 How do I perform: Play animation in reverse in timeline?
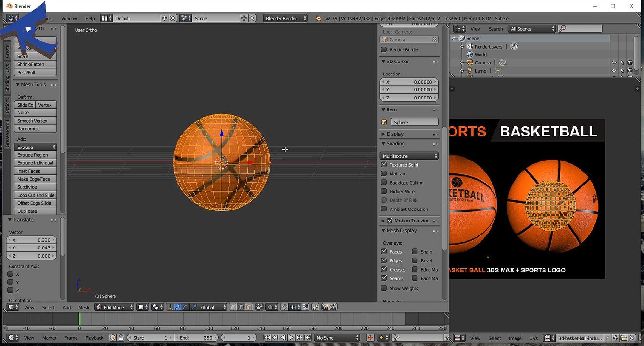283,338
